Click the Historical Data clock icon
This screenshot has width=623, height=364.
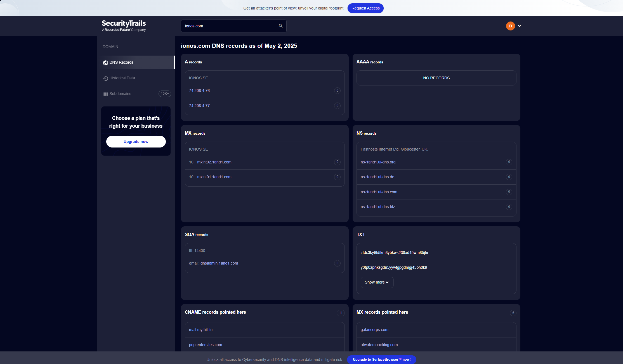(x=105, y=78)
